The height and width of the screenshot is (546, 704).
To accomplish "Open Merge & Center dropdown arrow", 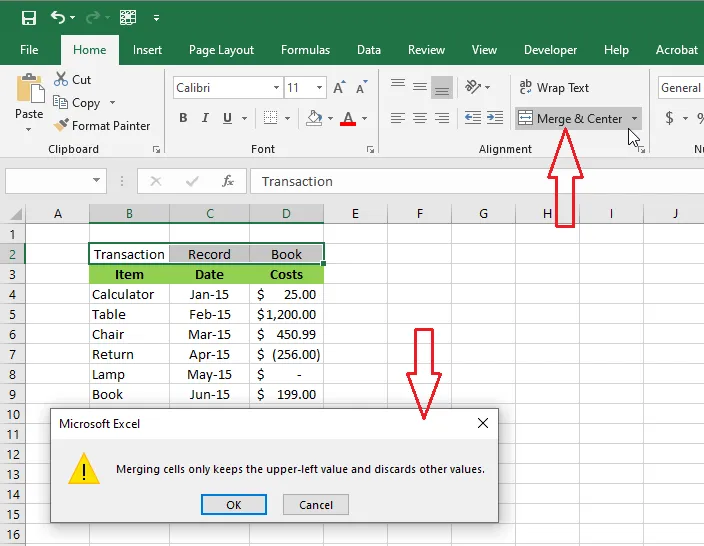I will point(634,119).
